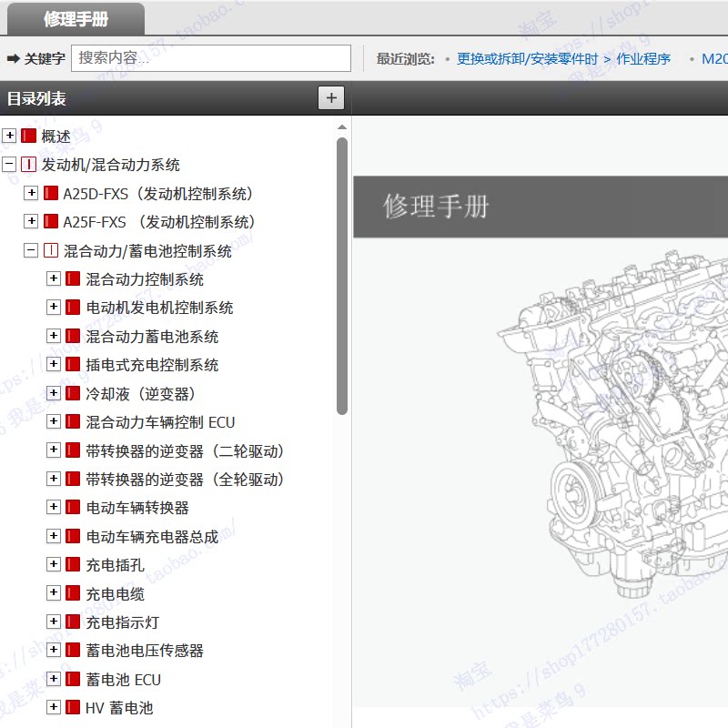Open recent link 作业程序
Screen dimensions: 728x728
643,59
